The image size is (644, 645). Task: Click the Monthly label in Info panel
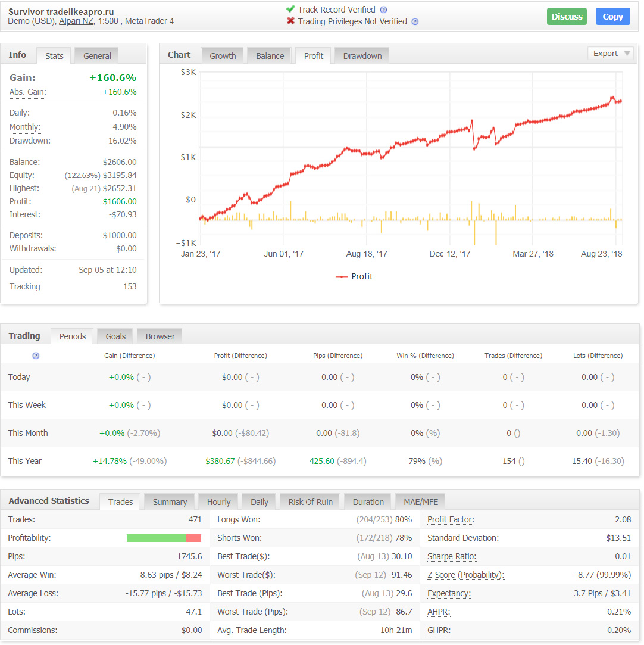pyautogui.click(x=25, y=127)
